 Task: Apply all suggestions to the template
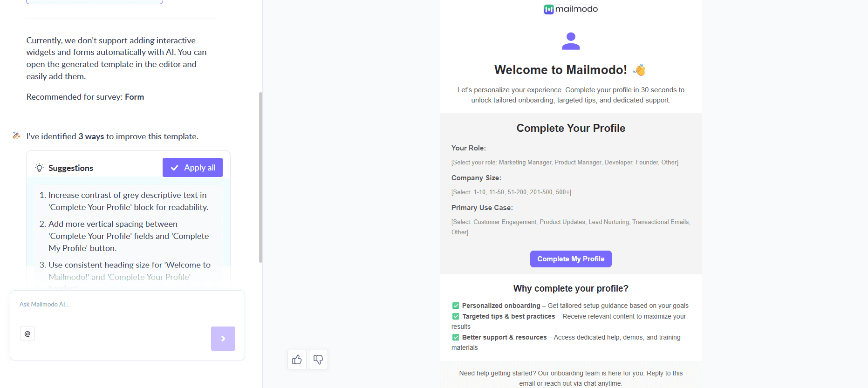(x=192, y=168)
